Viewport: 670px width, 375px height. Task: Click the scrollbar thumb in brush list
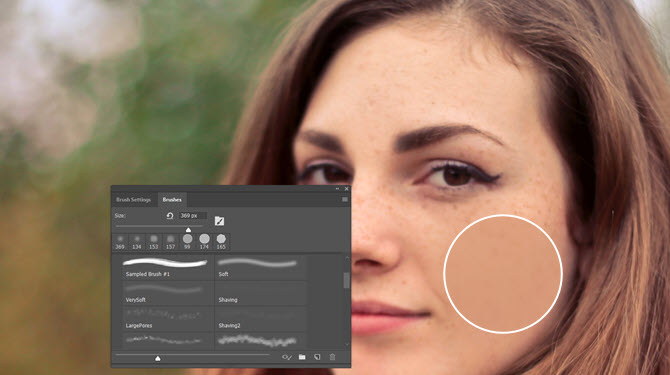pyautogui.click(x=346, y=280)
